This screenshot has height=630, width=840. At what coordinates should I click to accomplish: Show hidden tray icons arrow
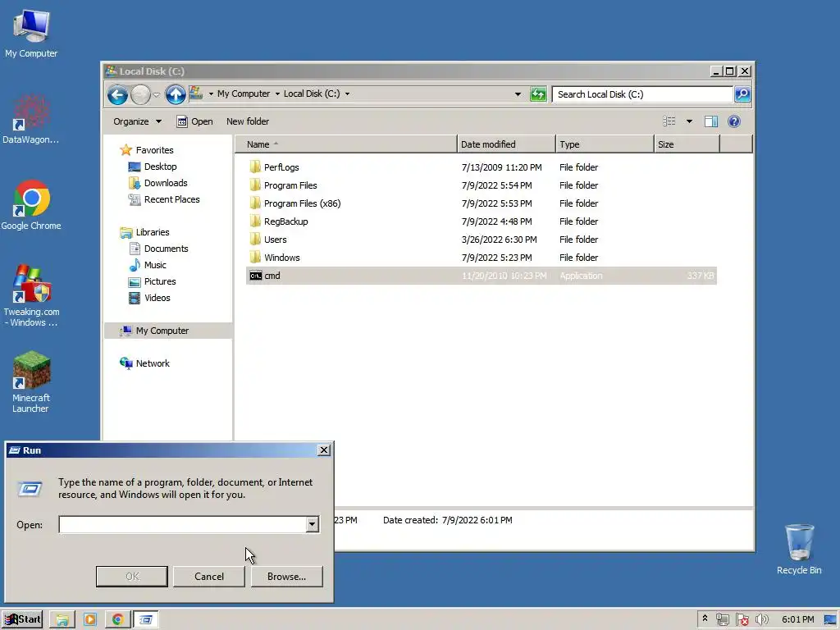click(x=705, y=619)
